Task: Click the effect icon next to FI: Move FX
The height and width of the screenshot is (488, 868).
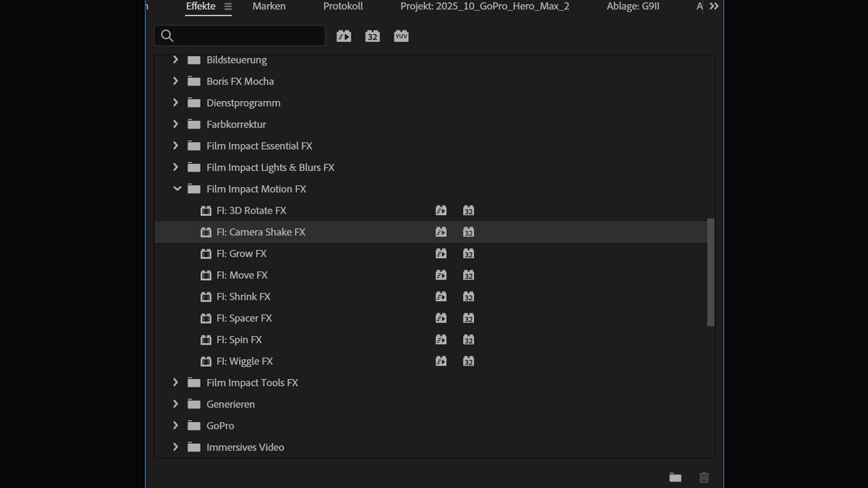Action: pos(206,275)
